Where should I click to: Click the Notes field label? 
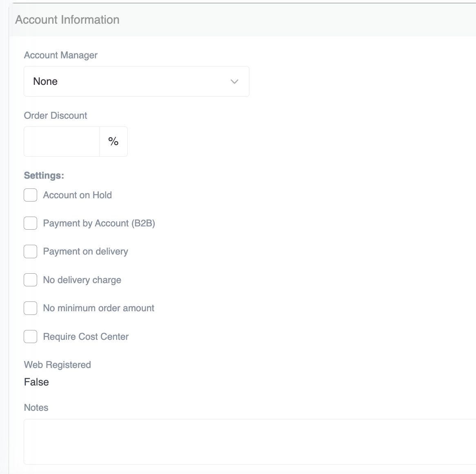pyautogui.click(x=36, y=407)
